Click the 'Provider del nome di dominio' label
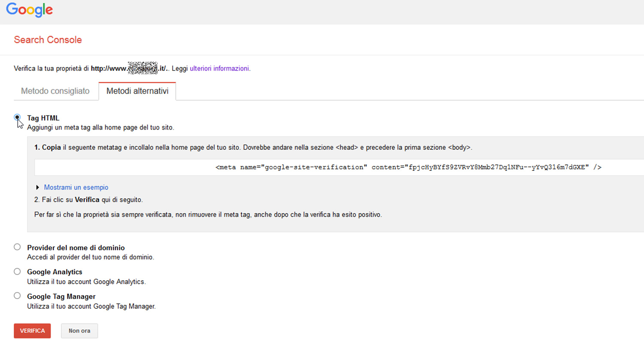The image size is (644, 345). [x=76, y=248]
